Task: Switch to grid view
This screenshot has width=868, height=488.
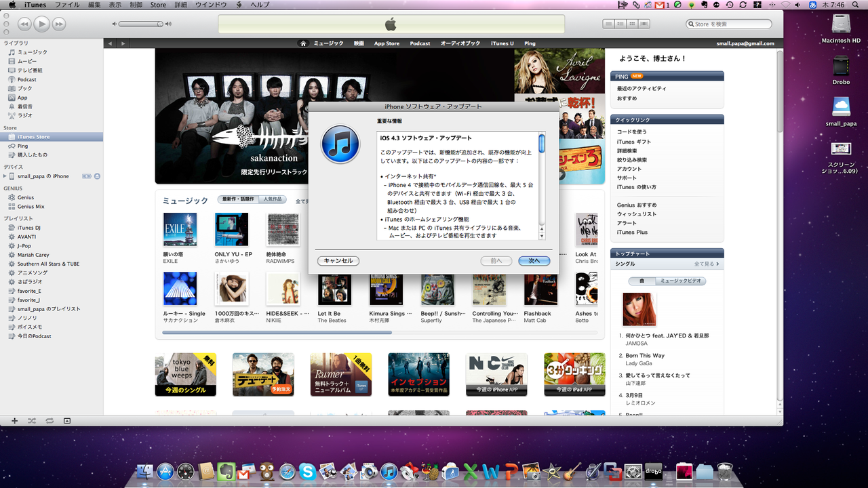Action: click(x=632, y=24)
